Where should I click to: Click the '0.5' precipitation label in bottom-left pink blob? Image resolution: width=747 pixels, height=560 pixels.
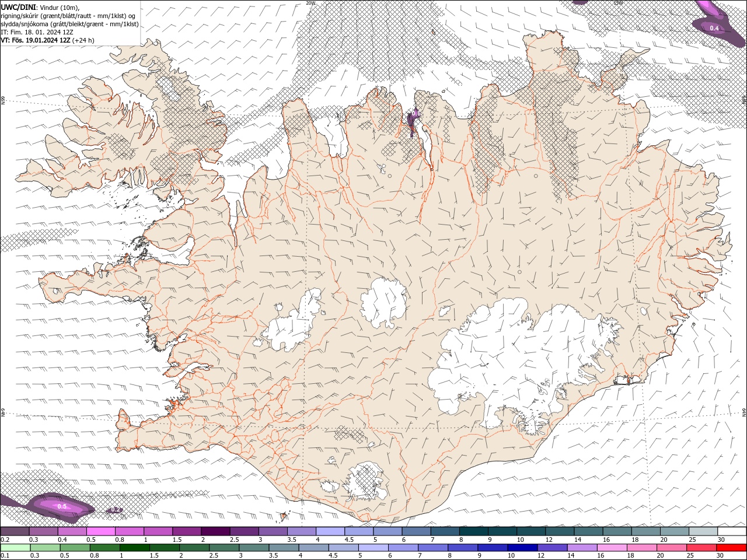(x=62, y=506)
